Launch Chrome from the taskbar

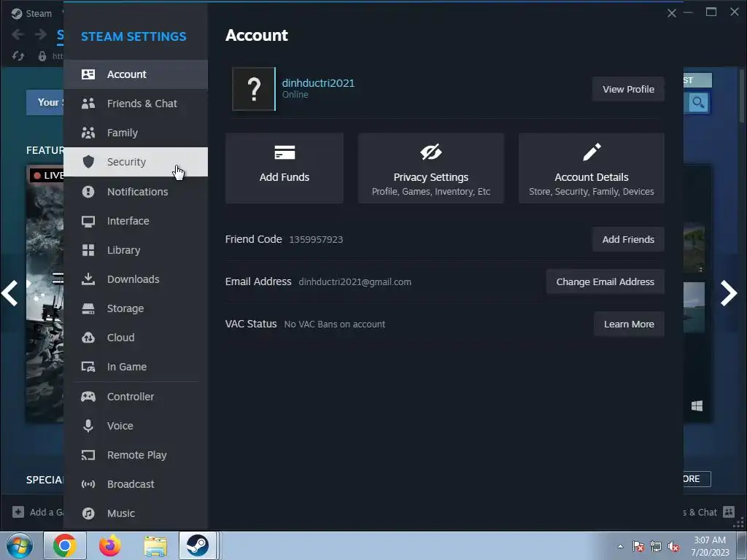[x=65, y=545]
